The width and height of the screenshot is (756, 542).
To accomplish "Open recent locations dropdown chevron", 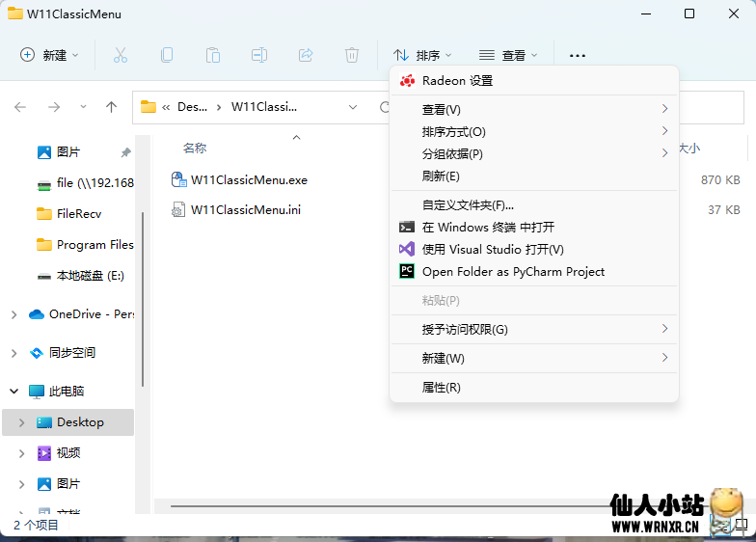I will click(83, 106).
